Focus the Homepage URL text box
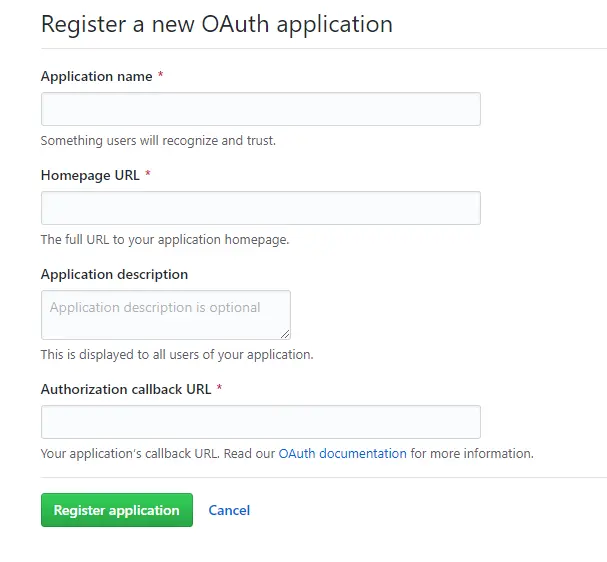This screenshot has height=562, width=607. click(260, 208)
